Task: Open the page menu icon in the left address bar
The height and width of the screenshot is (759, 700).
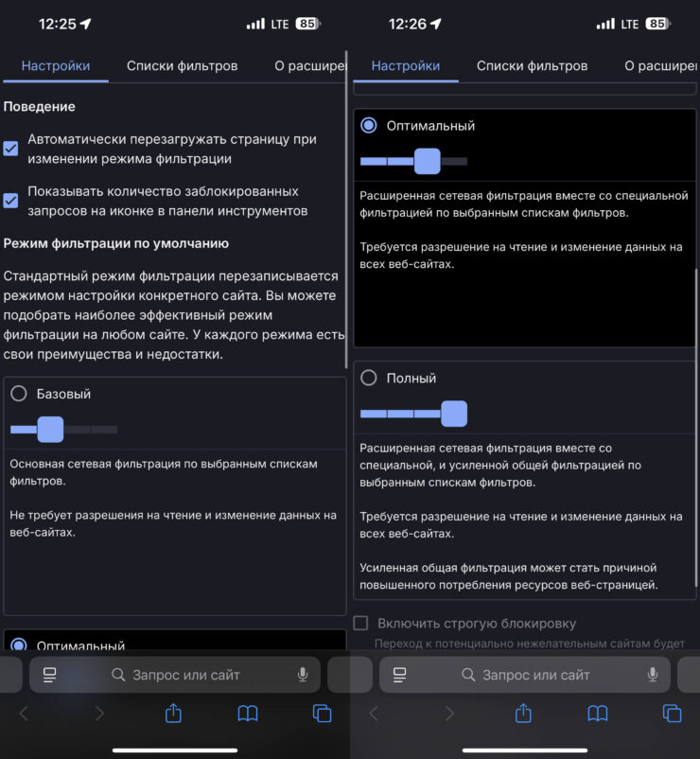Action: click(50, 675)
